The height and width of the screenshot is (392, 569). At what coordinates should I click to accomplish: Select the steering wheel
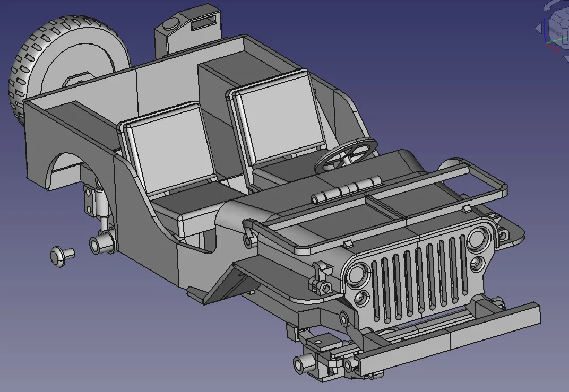[346, 155]
